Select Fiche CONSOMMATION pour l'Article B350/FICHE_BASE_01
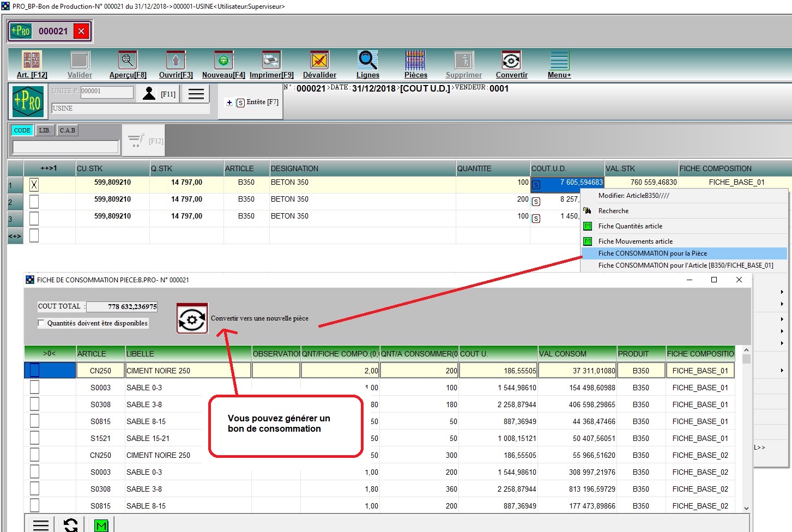 point(685,265)
